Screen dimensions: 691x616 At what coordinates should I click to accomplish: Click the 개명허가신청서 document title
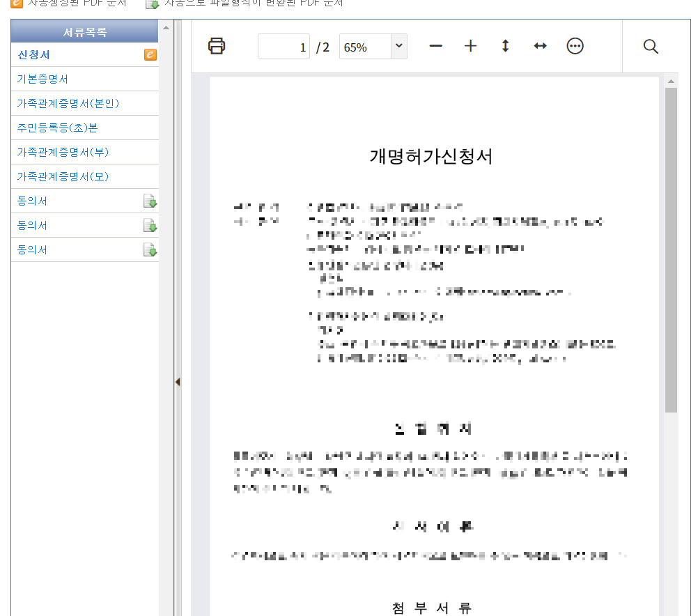point(430,156)
